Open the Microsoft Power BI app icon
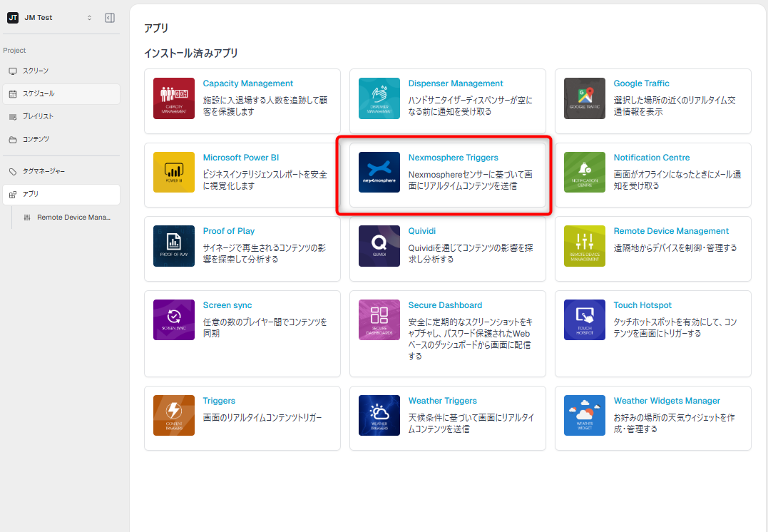The image size is (768, 532). pyautogui.click(x=174, y=173)
